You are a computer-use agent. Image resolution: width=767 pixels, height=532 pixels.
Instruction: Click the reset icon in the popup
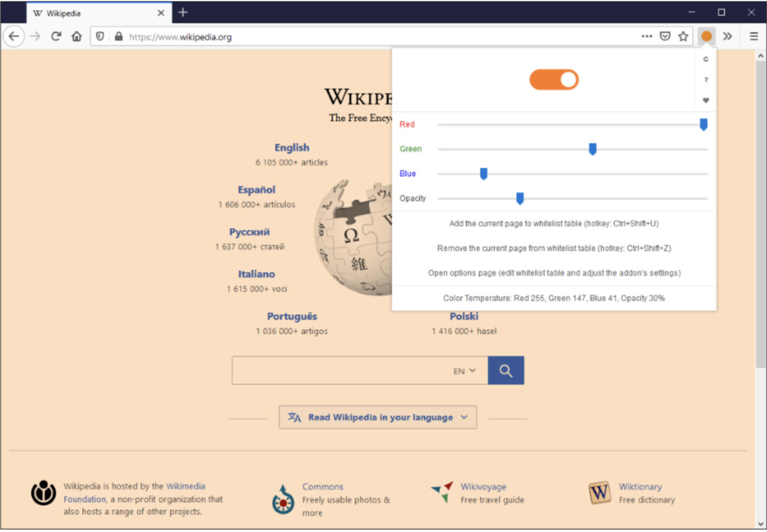click(x=706, y=59)
